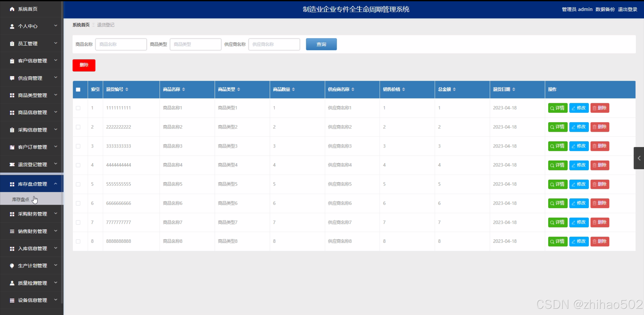Click the 供应商名称 search input field
The height and width of the screenshot is (315, 644).
pos(274,44)
